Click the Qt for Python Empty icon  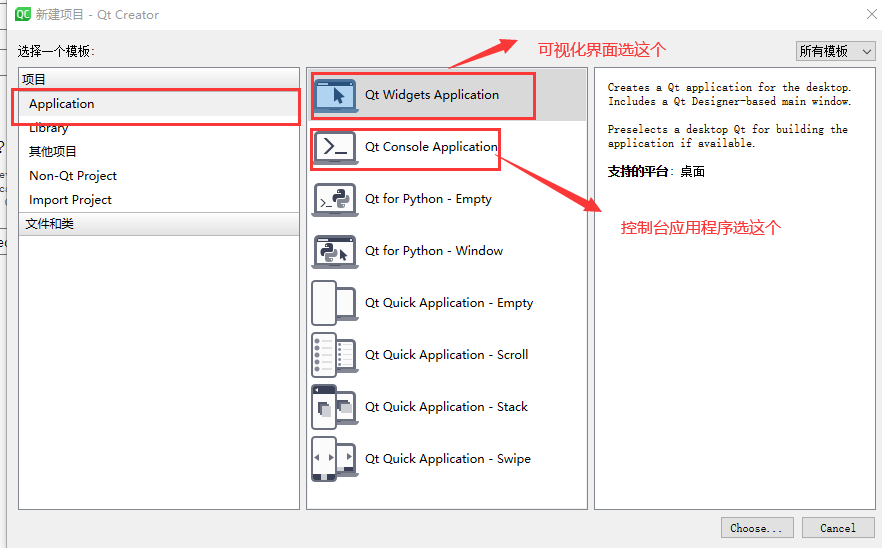335,199
